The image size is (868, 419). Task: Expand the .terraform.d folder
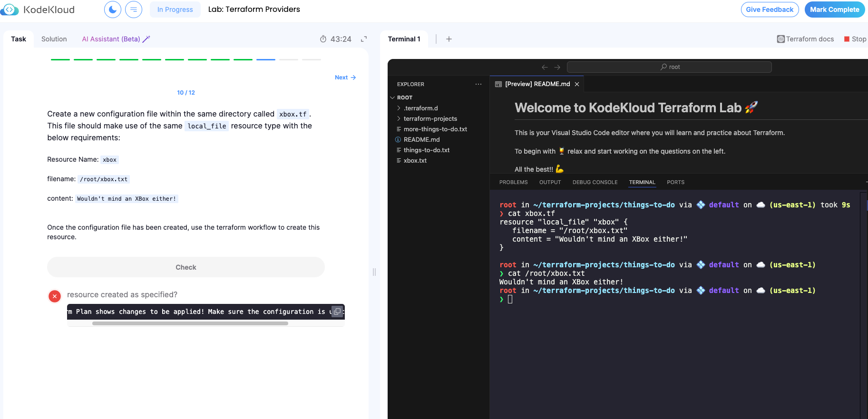pos(420,108)
